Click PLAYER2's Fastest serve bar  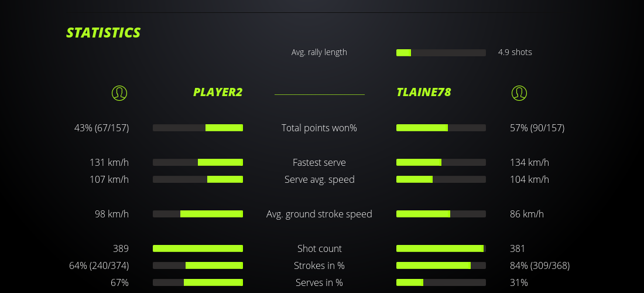pyautogui.click(x=198, y=162)
